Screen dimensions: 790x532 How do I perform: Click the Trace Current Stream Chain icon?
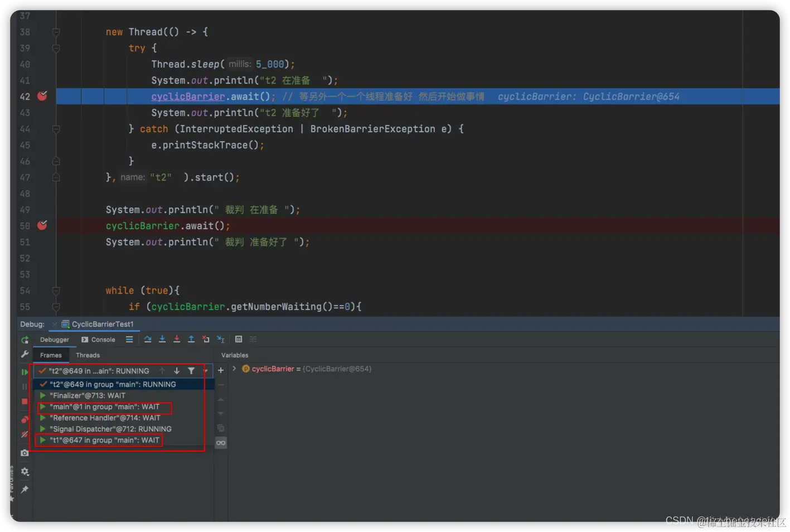pyautogui.click(x=253, y=339)
